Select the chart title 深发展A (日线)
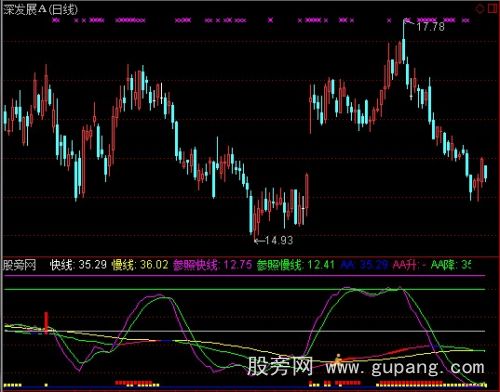Image resolution: width=500 pixels, height=392 pixels. click(40, 9)
